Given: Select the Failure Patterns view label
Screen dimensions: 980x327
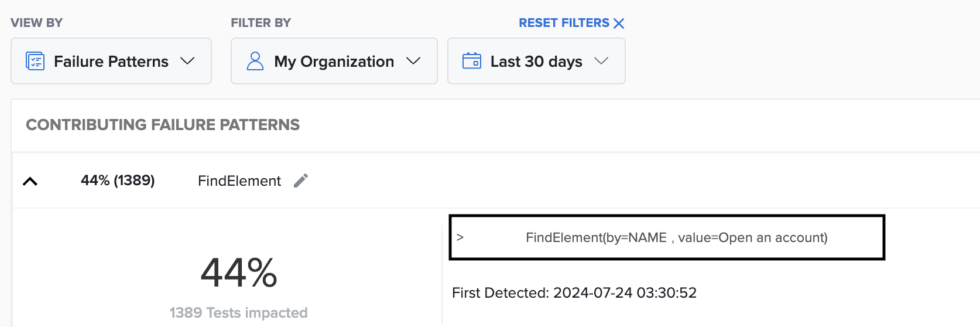Looking at the screenshot, I should 111,62.
